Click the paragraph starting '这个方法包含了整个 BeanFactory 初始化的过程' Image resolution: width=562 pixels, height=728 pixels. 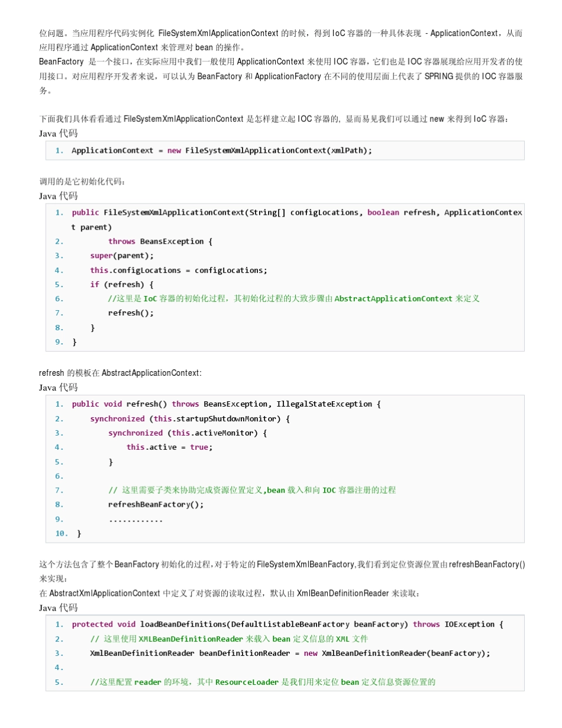coord(282,571)
